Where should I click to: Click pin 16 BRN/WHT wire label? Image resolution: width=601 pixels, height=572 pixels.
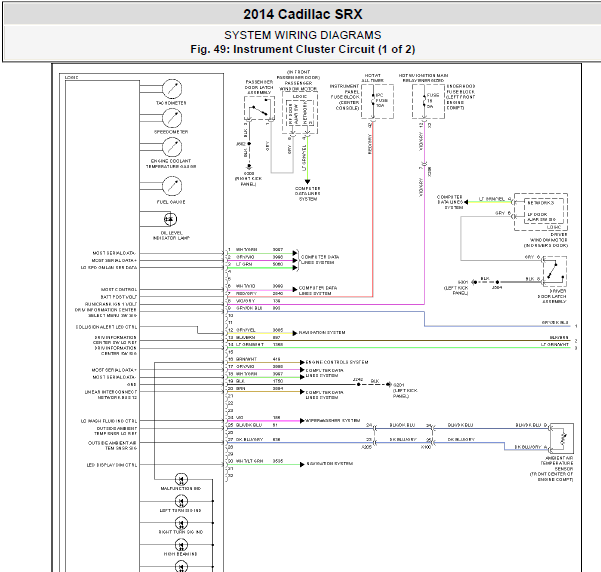(x=246, y=359)
